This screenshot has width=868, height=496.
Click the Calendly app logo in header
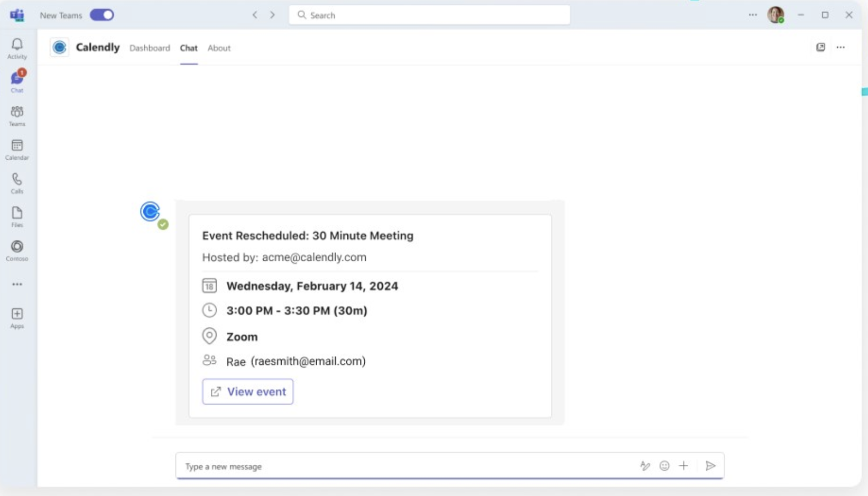(60, 48)
